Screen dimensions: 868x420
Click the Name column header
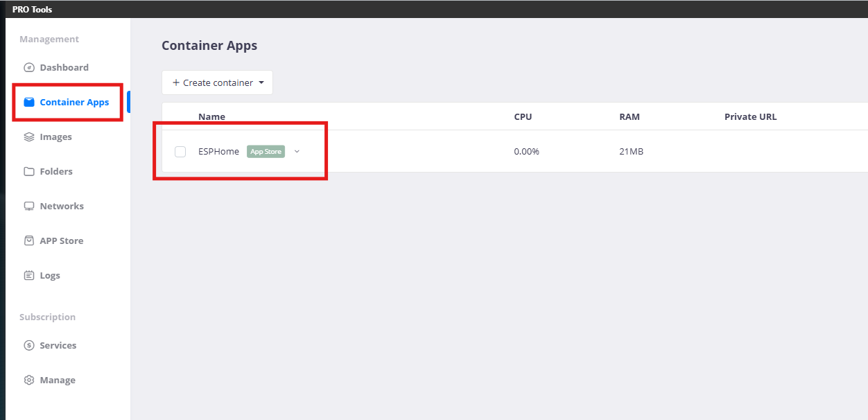[211, 116]
